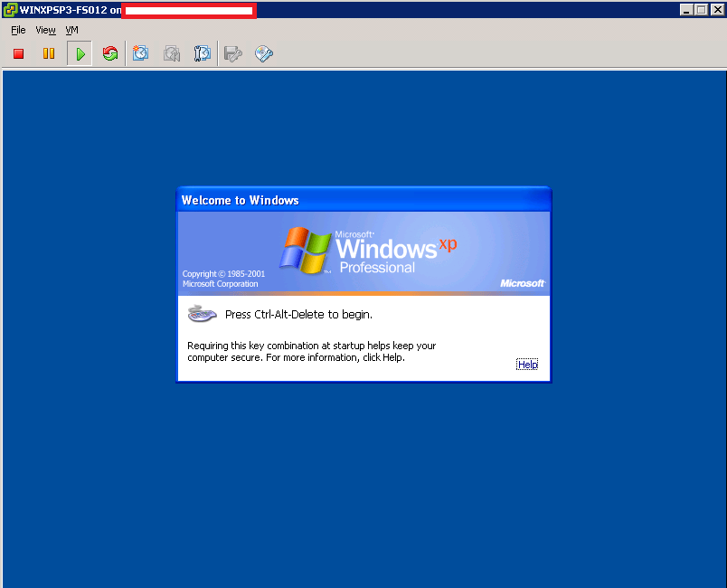The height and width of the screenshot is (588, 727).
Task: Suspend the VM with the pause icon
Action: [49, 53]
